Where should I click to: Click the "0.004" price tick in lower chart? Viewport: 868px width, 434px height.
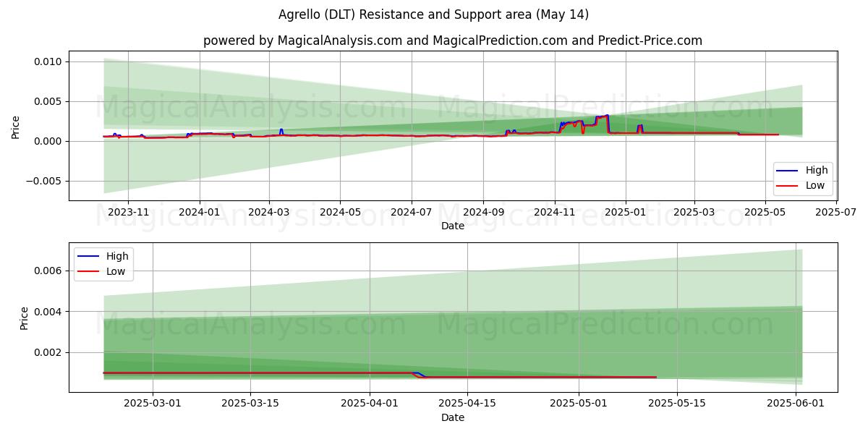[x=49, y=312]
